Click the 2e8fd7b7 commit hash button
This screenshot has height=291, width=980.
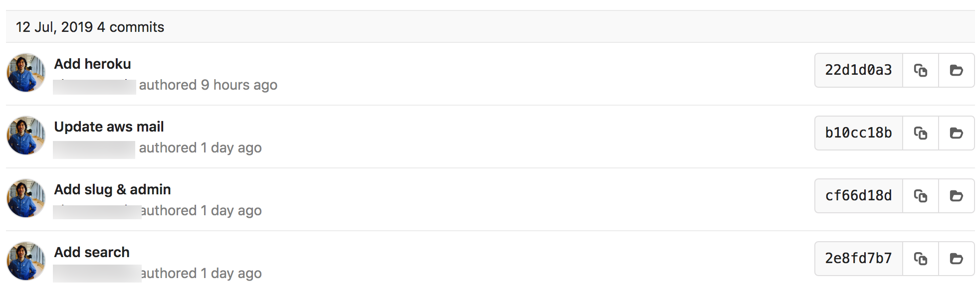858,259
